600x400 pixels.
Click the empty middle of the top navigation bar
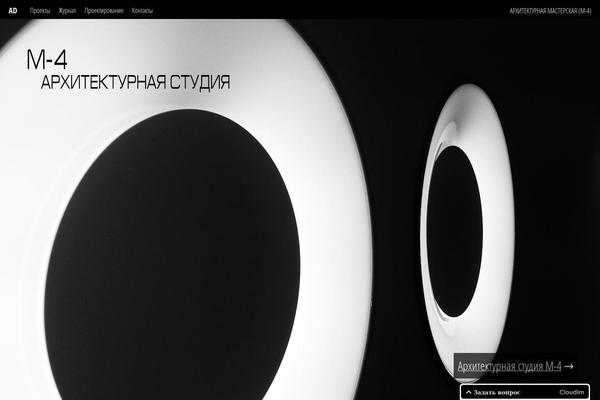(330, 9)
